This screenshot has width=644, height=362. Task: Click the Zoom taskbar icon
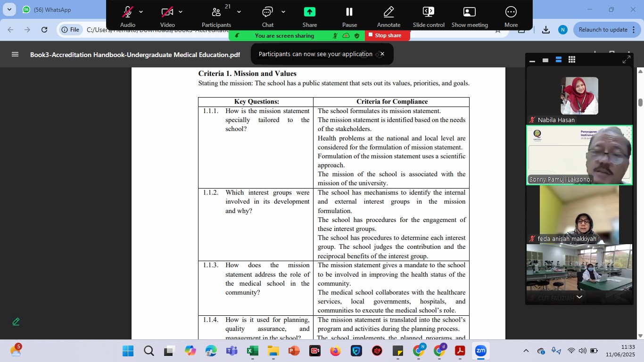[480, 351]
